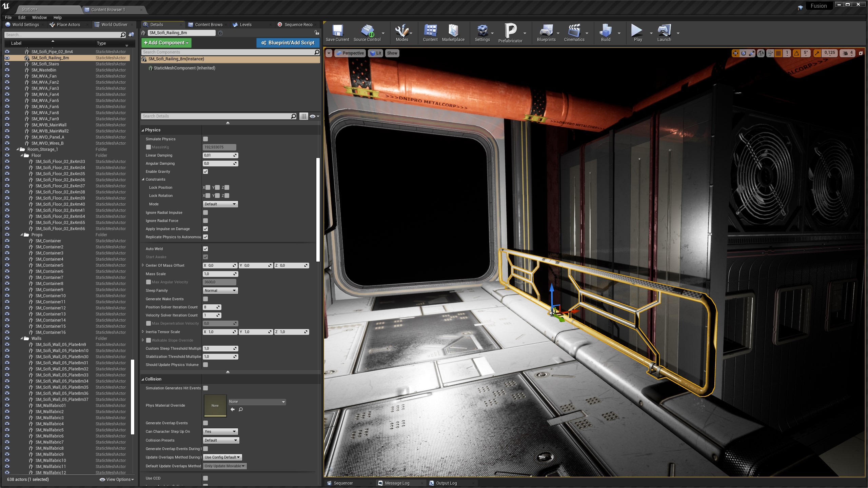The height and width of the screenshot is (488, 868).
Task: Open the Modes toolbar icon
Action: (x=402, y=33)
